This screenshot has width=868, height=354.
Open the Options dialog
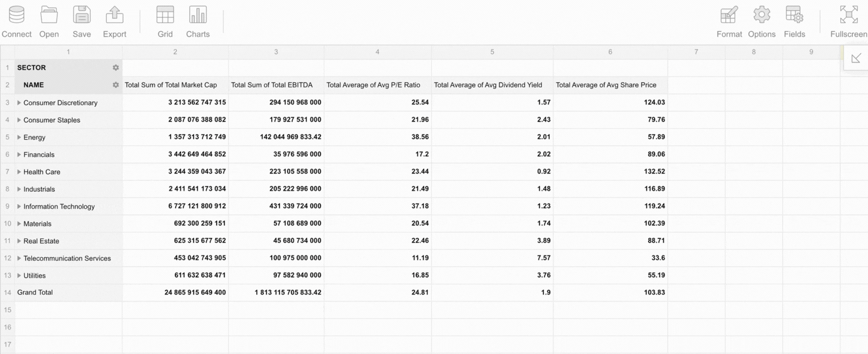762,22
